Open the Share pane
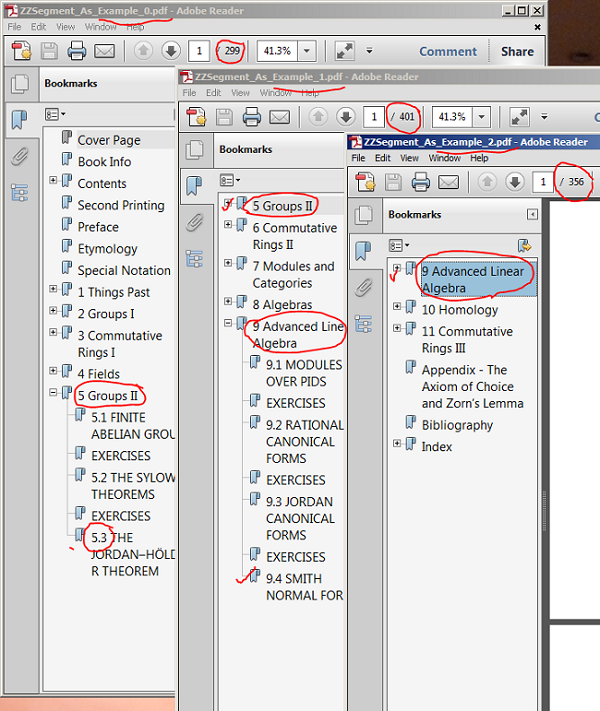Screen dimensions: 600x711 coord(517,51)
